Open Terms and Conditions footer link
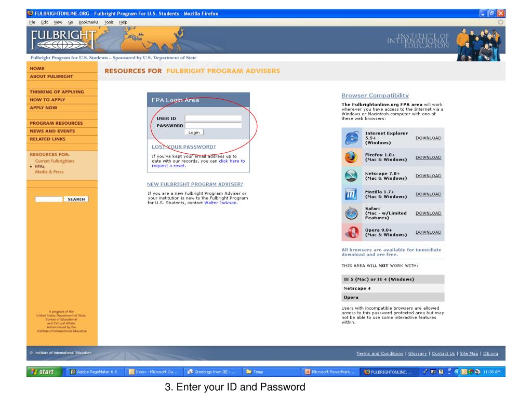 pos(380,353)
